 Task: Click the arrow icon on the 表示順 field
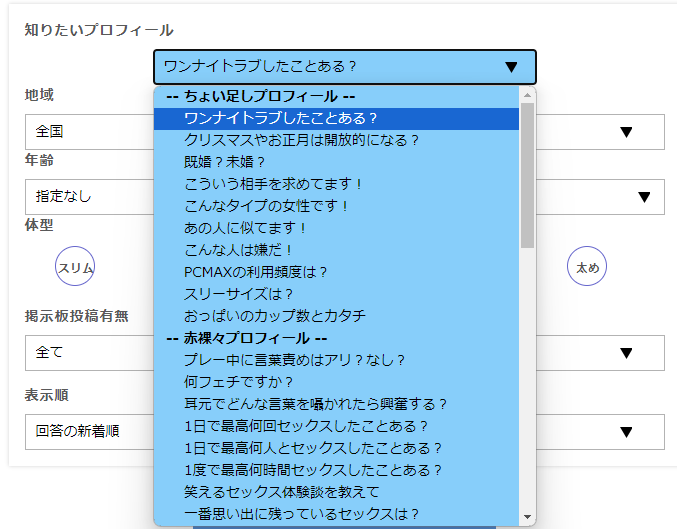pyautogui.click(x=627, y=432)
